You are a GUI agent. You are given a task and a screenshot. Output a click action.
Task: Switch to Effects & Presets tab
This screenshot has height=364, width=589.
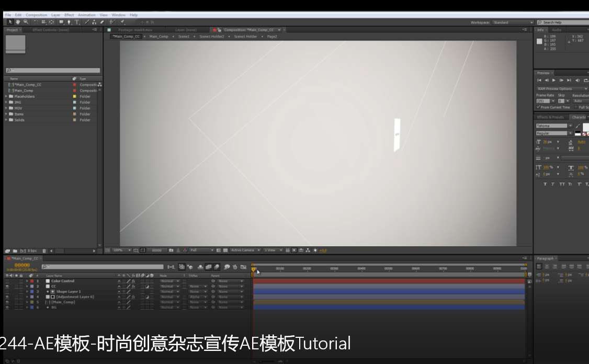click(550, 117)
